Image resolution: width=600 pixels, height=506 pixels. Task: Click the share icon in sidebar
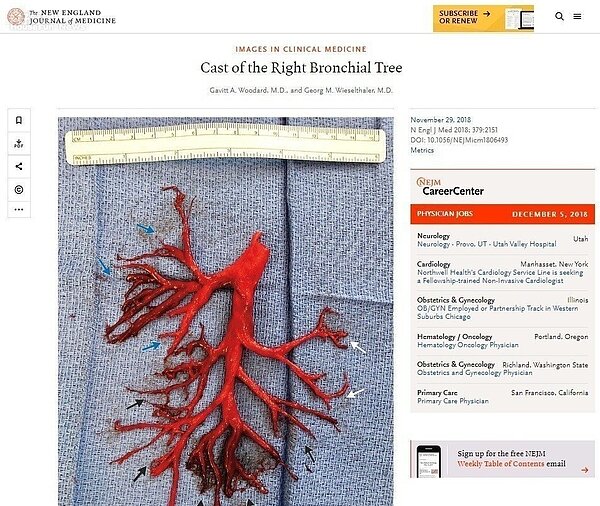coord(19,166)
